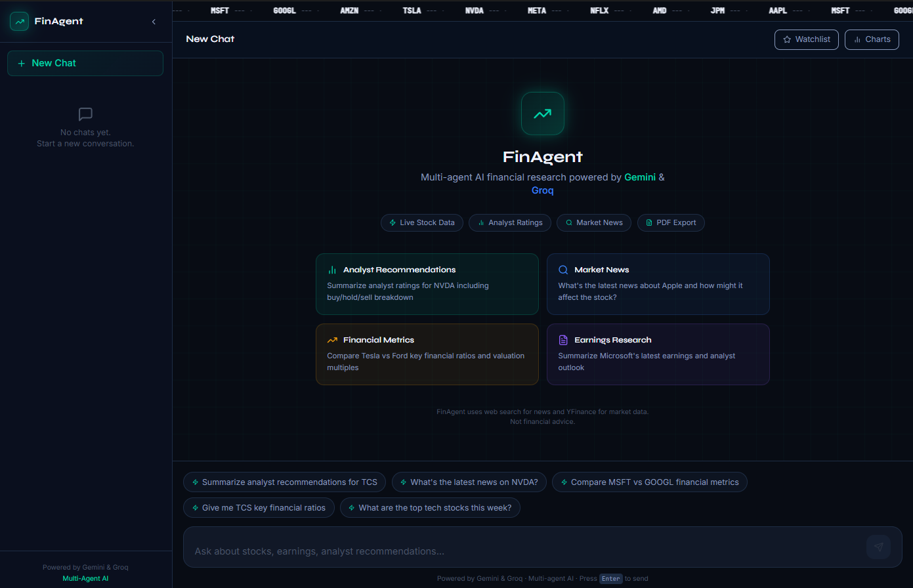913x588 pixels.
Task: Click TSLA in the ticker bar
Action: coord(412,10)
